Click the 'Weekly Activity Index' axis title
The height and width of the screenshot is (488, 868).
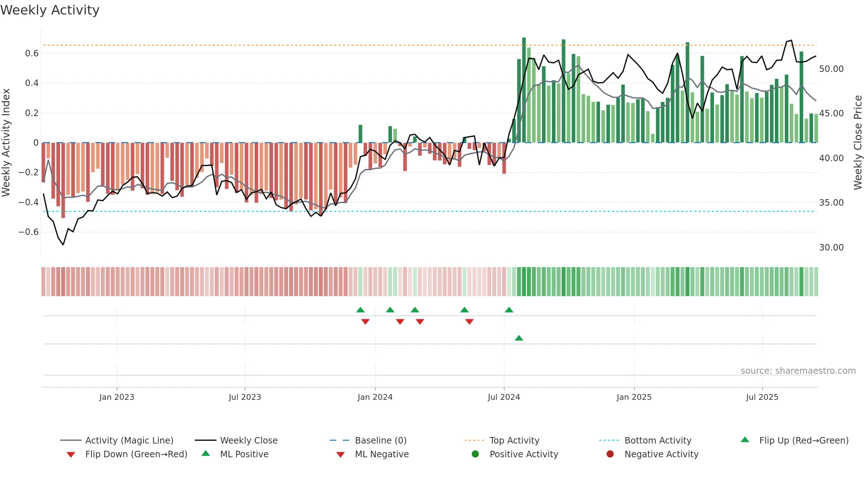6,142
